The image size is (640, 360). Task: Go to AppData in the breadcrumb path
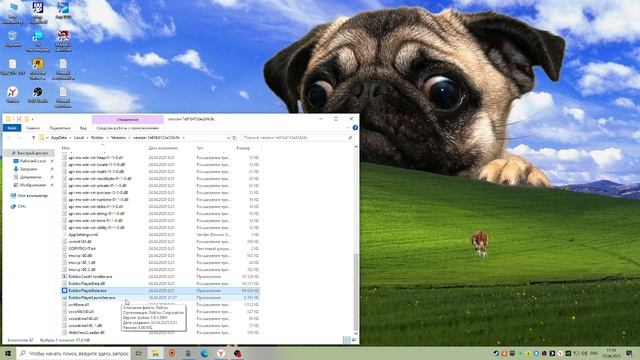pyautogui.click(x=59, y=138)
